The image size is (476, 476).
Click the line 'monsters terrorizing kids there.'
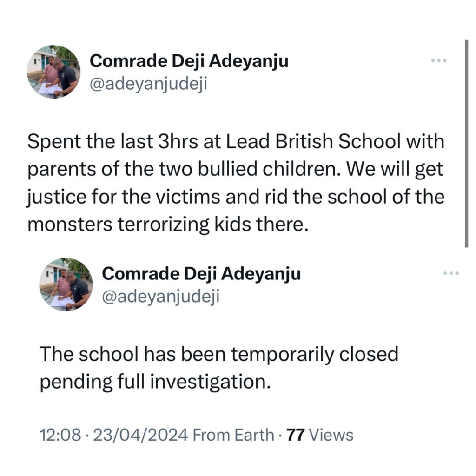(168, 225)
